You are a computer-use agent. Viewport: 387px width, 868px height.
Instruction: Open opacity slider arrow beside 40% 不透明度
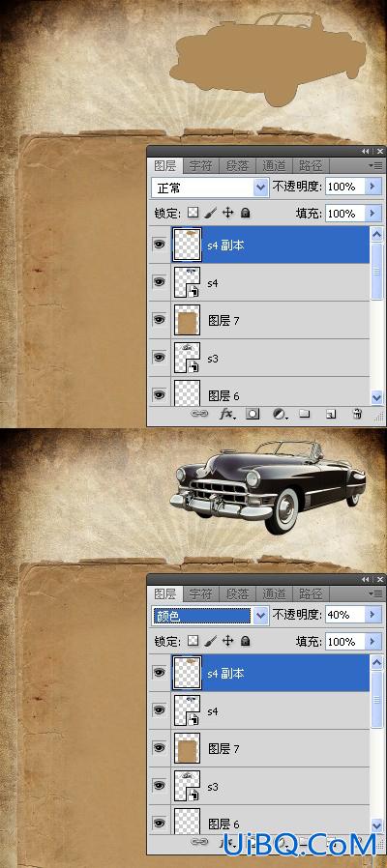373,615
